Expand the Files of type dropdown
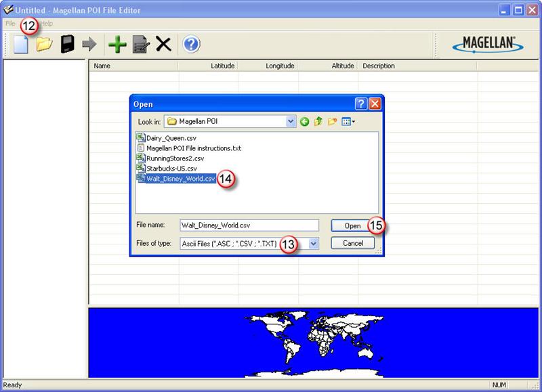 (x=314, y=244)
